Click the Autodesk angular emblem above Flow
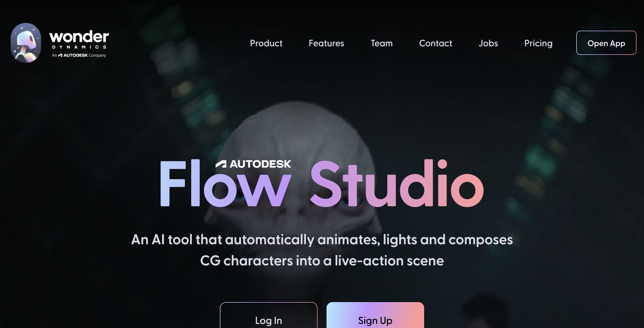This screenshot has width=644, height=328. pyautogui.click(x=221, y=164)
